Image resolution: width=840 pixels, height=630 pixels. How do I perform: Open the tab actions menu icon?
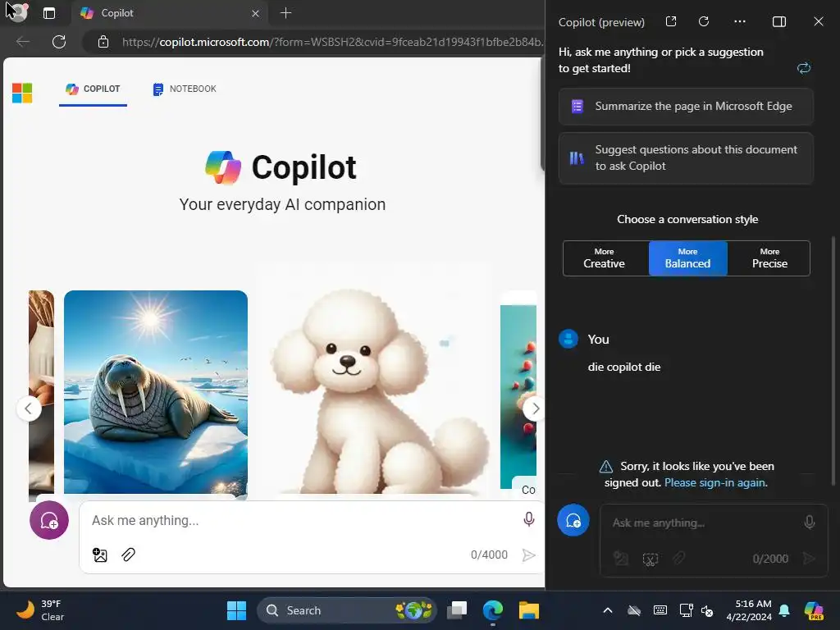(x=49, y=13)
